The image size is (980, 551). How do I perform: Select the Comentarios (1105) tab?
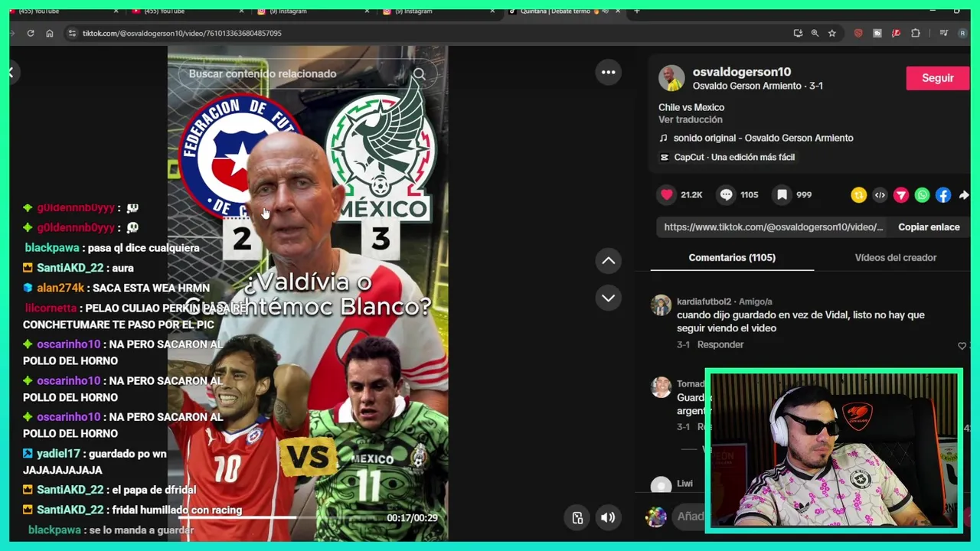click(x=732, y=258)
